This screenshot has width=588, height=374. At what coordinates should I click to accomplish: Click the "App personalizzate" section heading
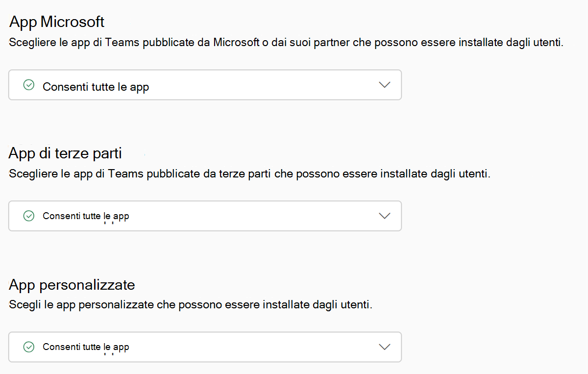(72, 285)
